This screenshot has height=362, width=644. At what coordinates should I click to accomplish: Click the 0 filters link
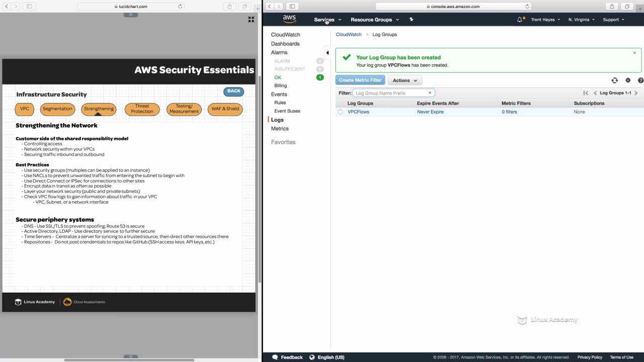pos(509,112)
